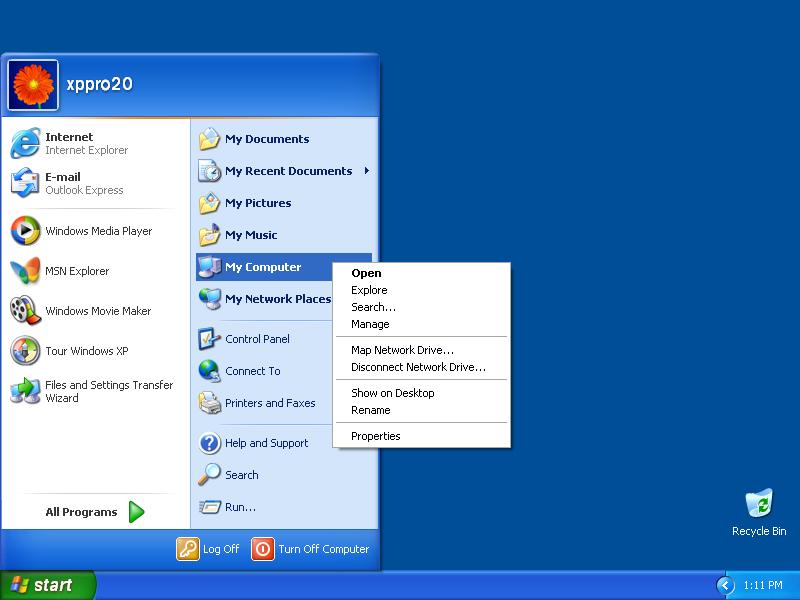Click the Windows Media Player icon
This screenshot has width=800, height=600.
click(25, 231)
